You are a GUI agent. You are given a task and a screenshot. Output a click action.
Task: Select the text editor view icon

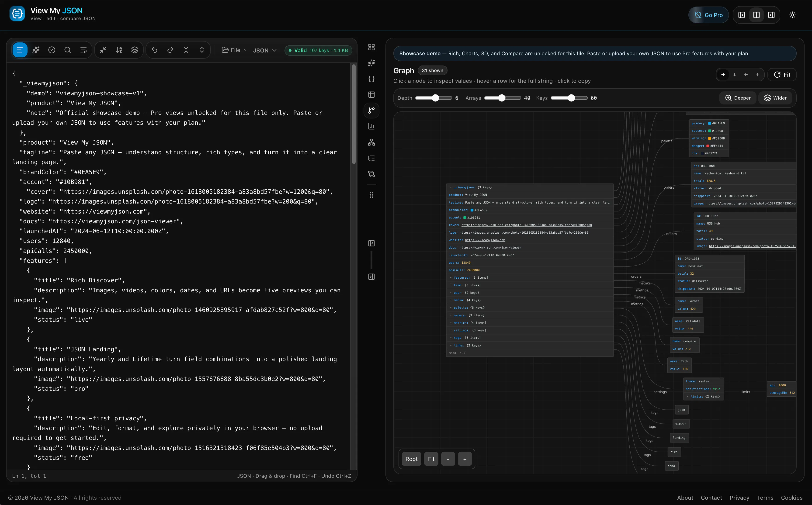[20, 50]
